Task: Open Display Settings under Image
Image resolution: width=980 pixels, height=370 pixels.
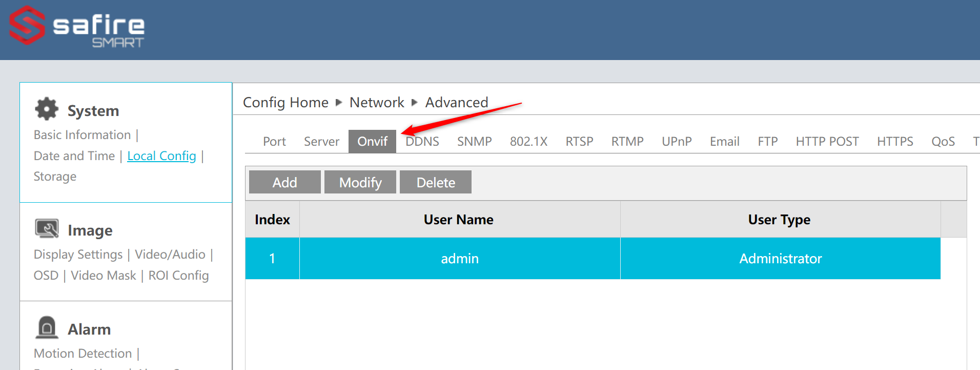Action: coord(78,255)
